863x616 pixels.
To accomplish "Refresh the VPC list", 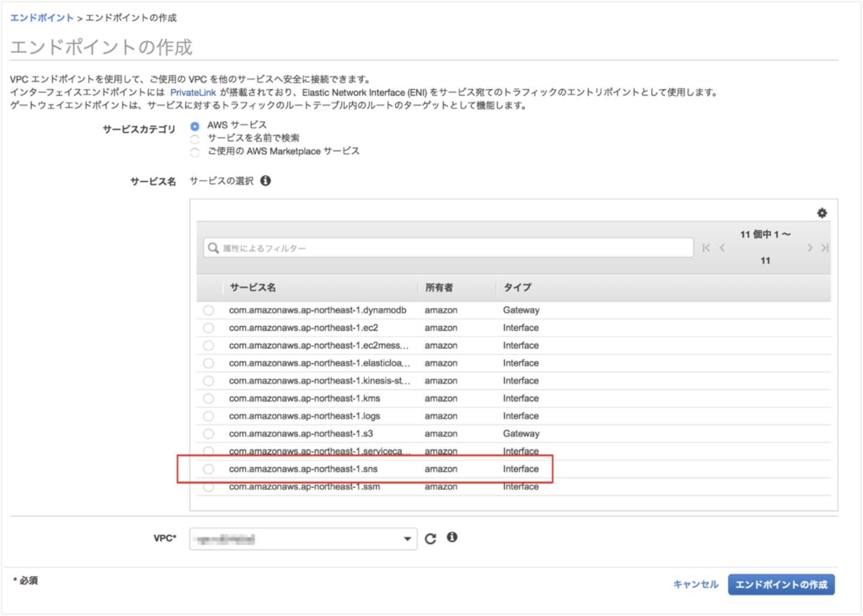I will 430,539.
